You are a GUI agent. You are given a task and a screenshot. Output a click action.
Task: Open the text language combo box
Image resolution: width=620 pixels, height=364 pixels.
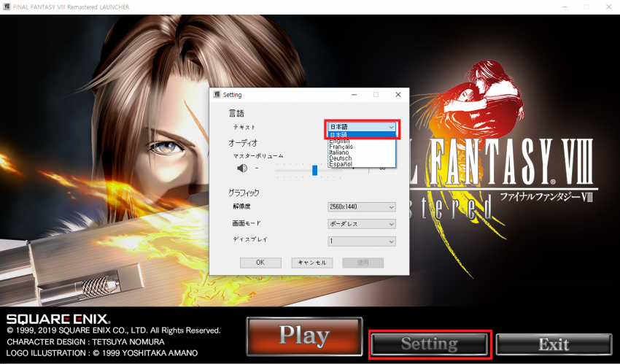click(361, 127)
